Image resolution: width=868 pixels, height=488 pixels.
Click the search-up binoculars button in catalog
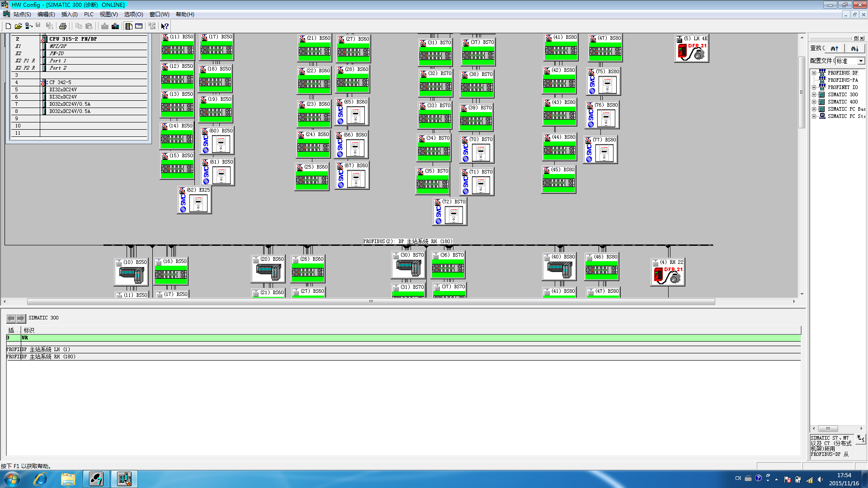835,48
